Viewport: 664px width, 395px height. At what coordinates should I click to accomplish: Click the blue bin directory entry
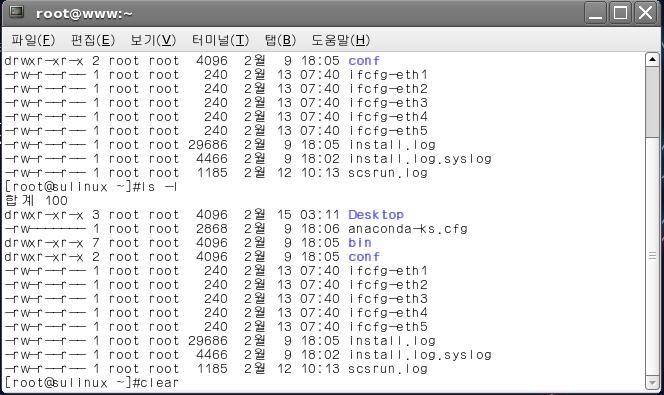click(360, 243)
